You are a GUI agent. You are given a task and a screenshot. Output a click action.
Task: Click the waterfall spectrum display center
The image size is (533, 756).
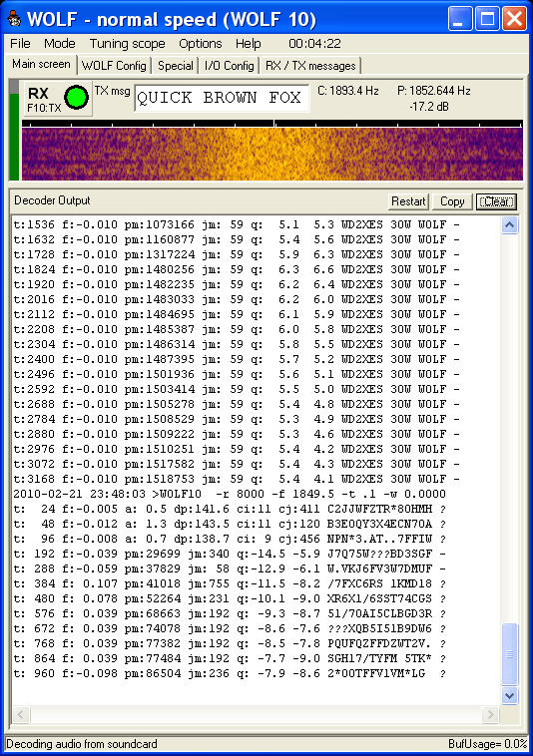coord(272,154)
